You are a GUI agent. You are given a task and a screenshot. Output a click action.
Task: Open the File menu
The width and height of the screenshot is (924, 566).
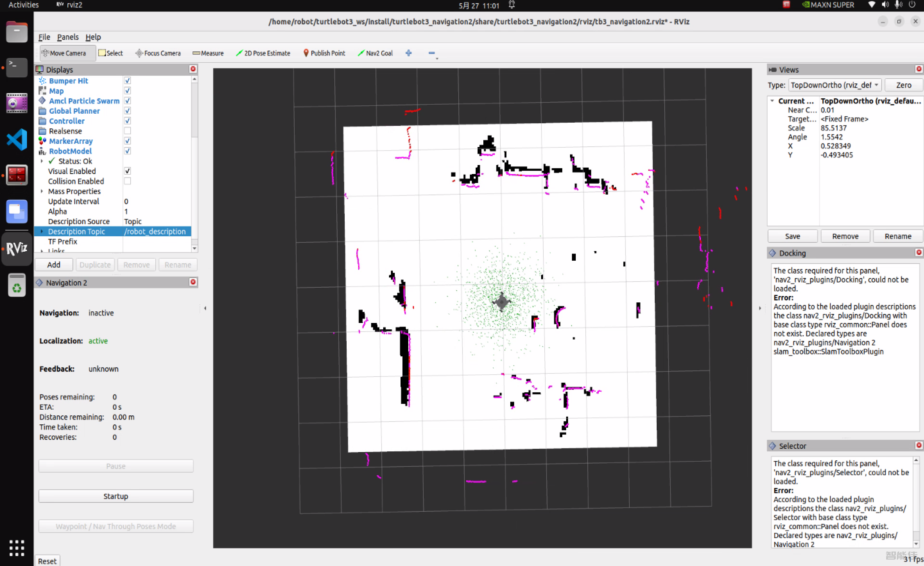point(44,37)
